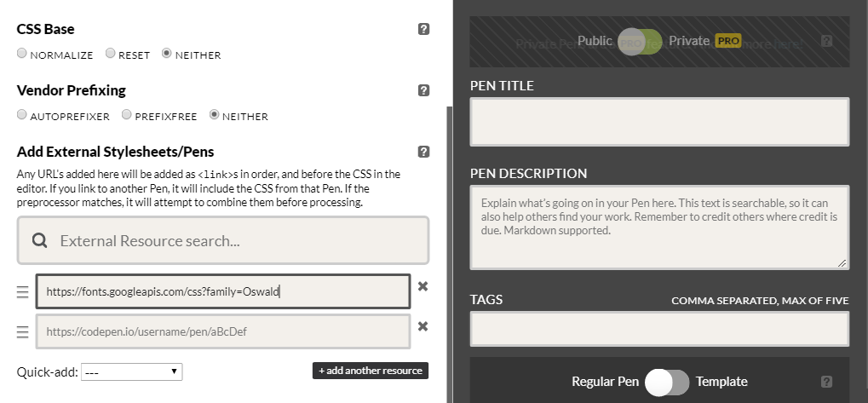Image resolution: width=868 pixels, height=403 pixels.
Task: Click the help icon beside Vendor Prefixing
Action: coord(423,90)
